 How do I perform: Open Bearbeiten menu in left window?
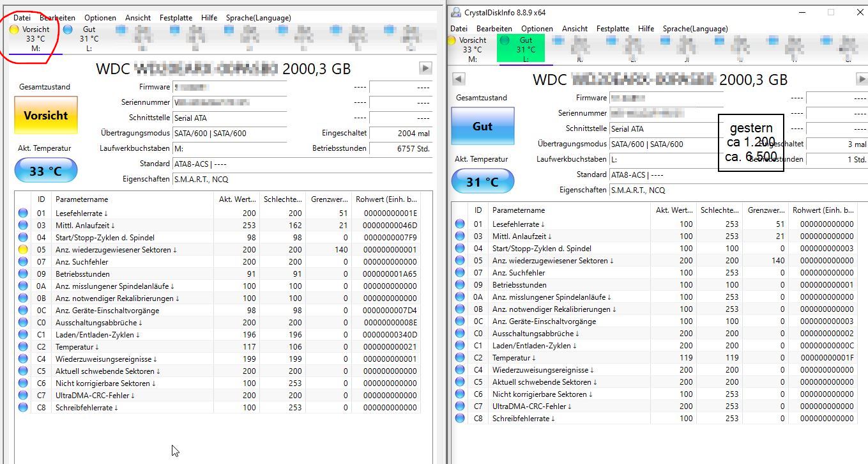[57, 18]
